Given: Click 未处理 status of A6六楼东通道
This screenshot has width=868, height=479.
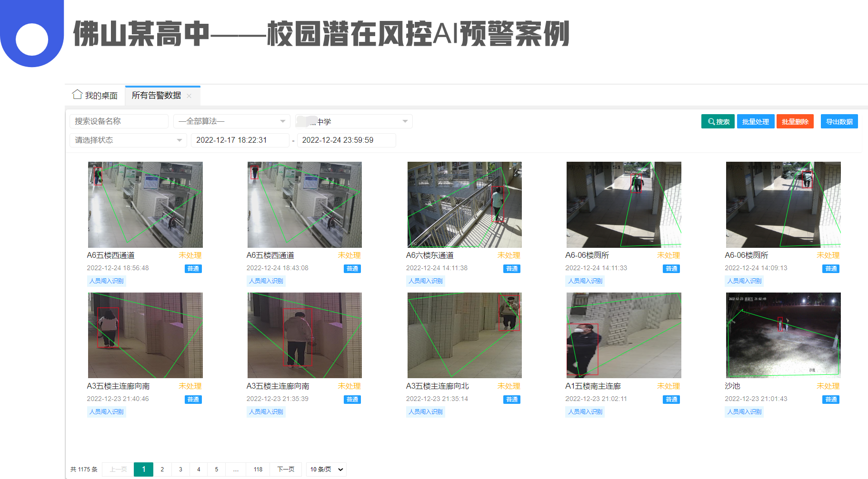Looking at the screenshot, I should point(509,255).
